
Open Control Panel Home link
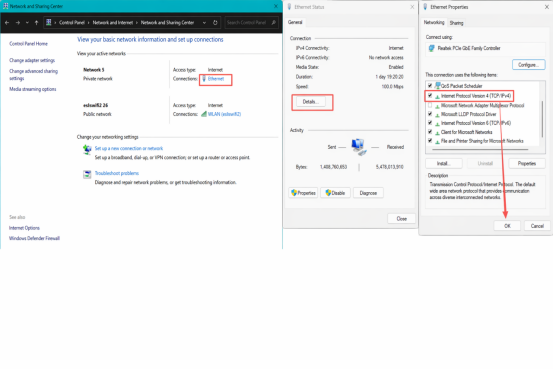pos(28,44)
